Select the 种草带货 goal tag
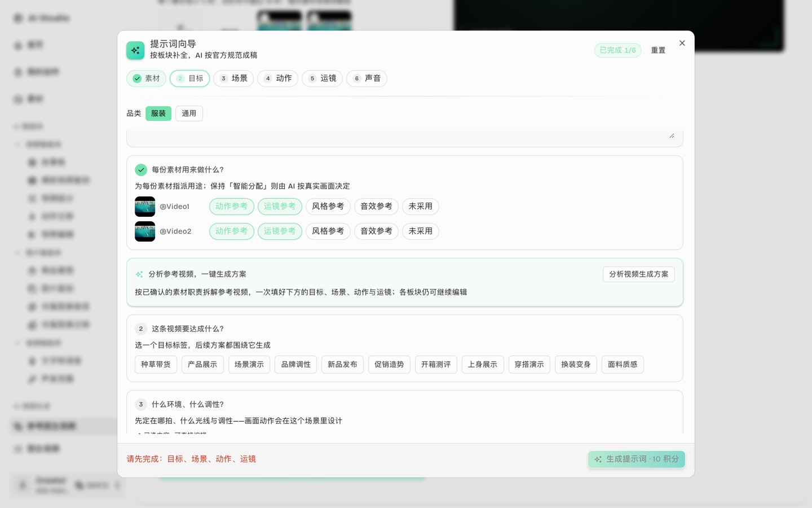812x508 pixels. [x=156, y=365]
